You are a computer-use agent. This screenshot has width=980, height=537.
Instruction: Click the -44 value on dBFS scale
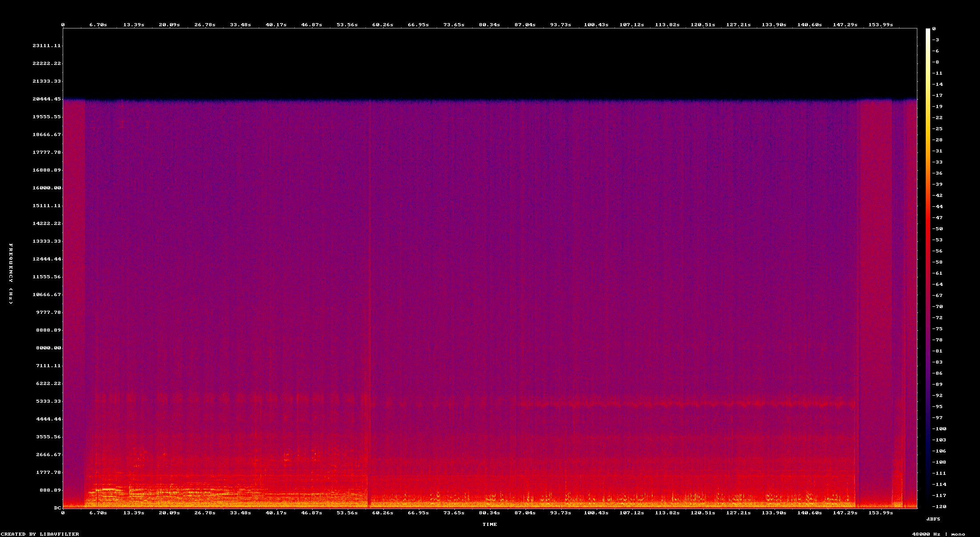(937, 207)
